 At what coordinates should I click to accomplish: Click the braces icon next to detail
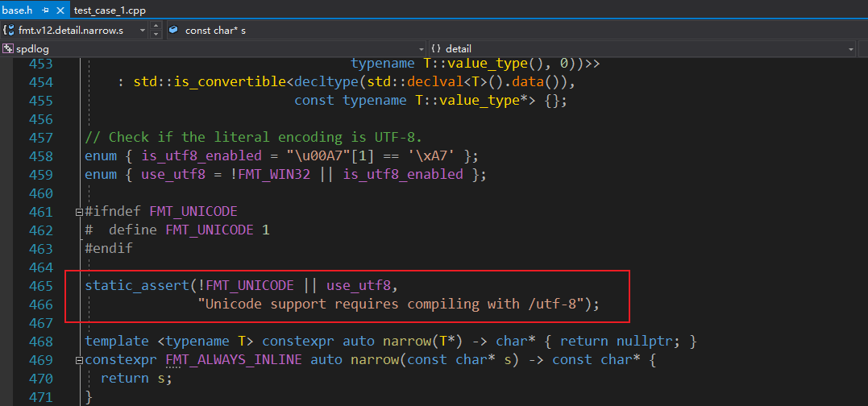point(435,49)
